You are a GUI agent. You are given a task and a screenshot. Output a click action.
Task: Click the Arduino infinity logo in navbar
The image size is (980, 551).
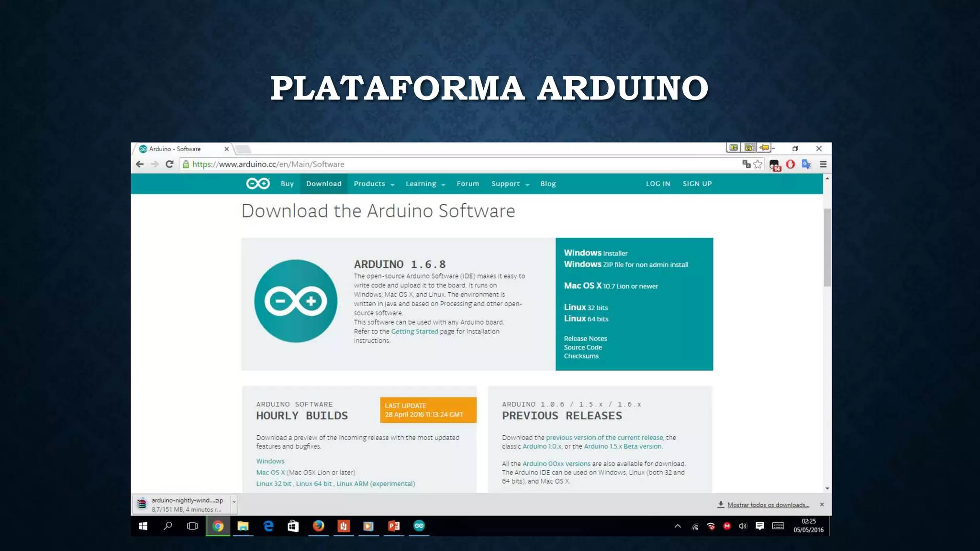point(258,184)
